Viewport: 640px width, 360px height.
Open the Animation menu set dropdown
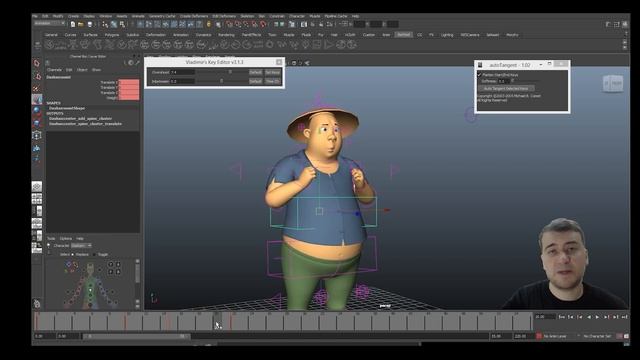pos(49,24)
